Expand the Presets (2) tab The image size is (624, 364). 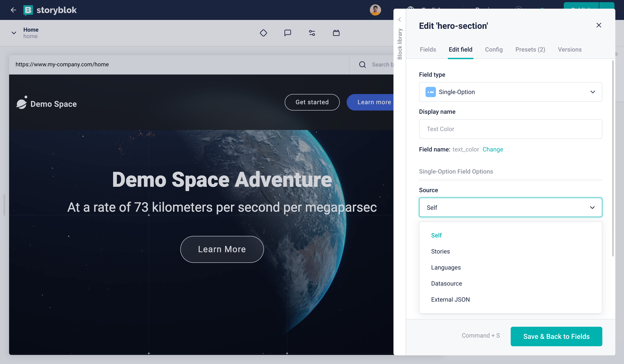pos(530,49)
